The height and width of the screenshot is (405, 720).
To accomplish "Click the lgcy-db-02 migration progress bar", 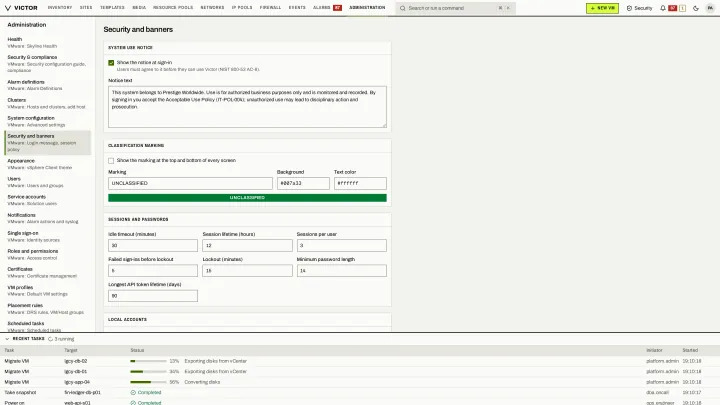I will [148, 361].
